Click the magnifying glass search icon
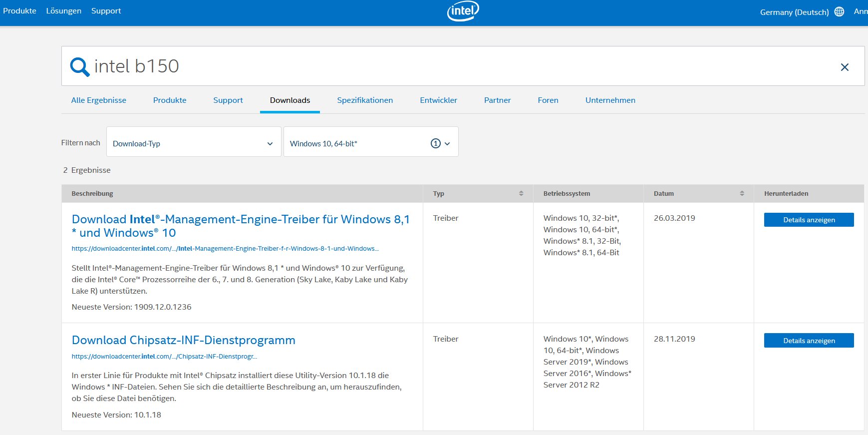 click(79, 66)
